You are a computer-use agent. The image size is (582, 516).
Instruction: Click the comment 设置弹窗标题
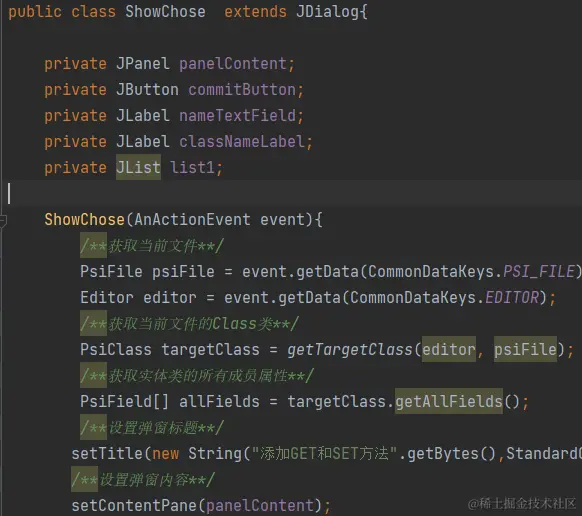[x=152, y=428]
